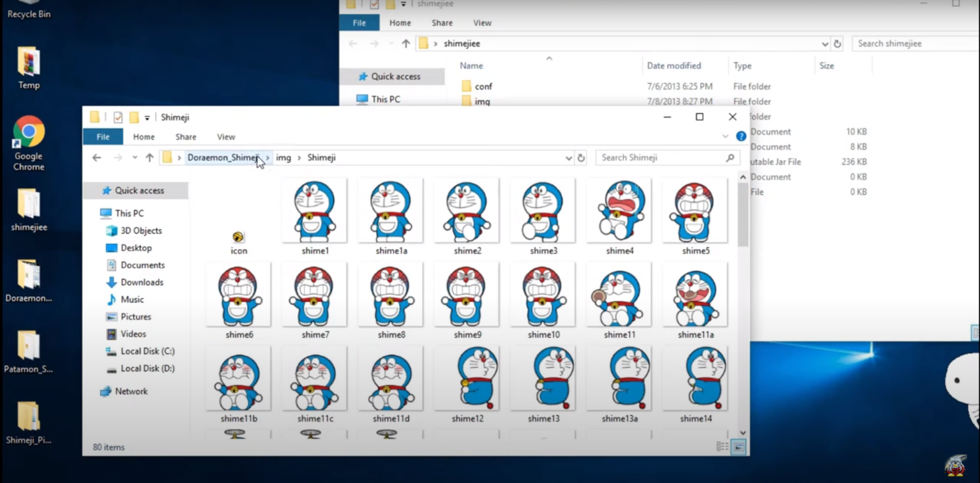Open the Shimeji_Pi... desktop folder
Image resolution: width=980 pixels, height=483 pixels.
[x=29, y=422]
